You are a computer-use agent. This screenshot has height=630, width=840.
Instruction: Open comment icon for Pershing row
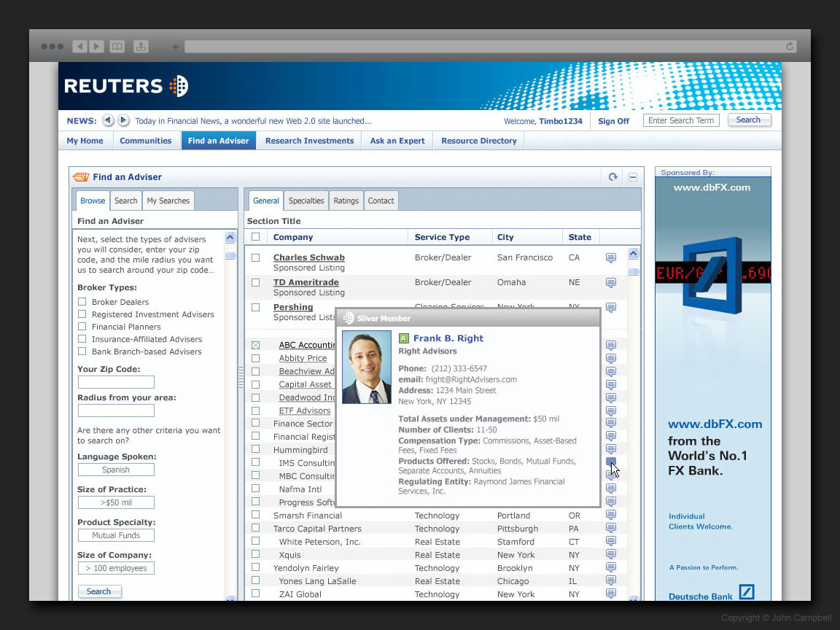pyautogui.click(x=611, y=308)
